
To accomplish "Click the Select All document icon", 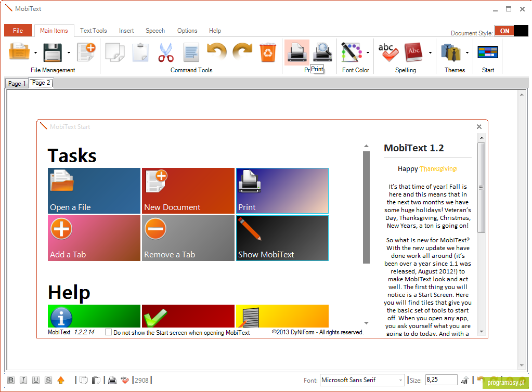I will click(191, 52).
